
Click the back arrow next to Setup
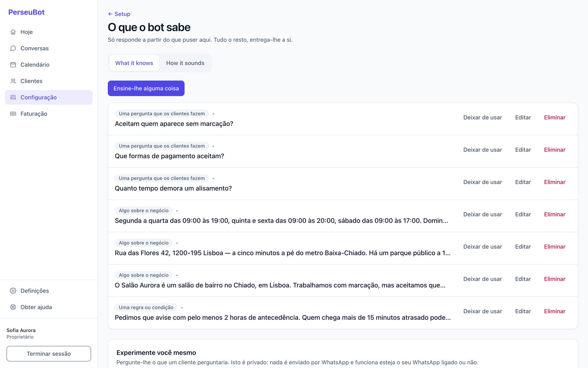click(110, 14)
